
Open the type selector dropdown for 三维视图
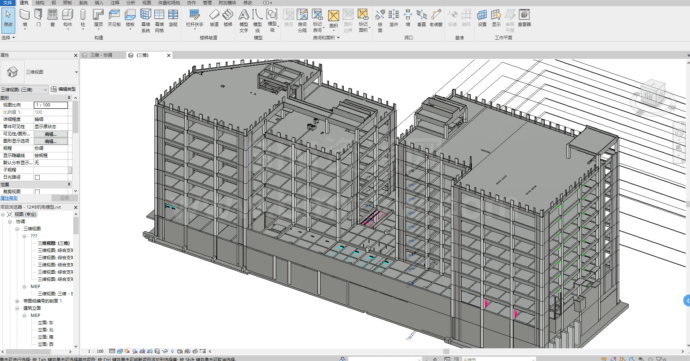76,72
